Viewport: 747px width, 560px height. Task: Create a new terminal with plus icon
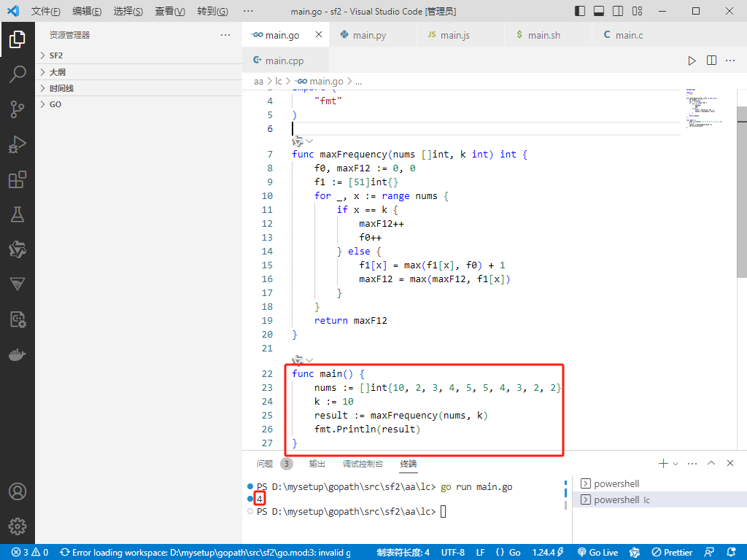point(662,463)
